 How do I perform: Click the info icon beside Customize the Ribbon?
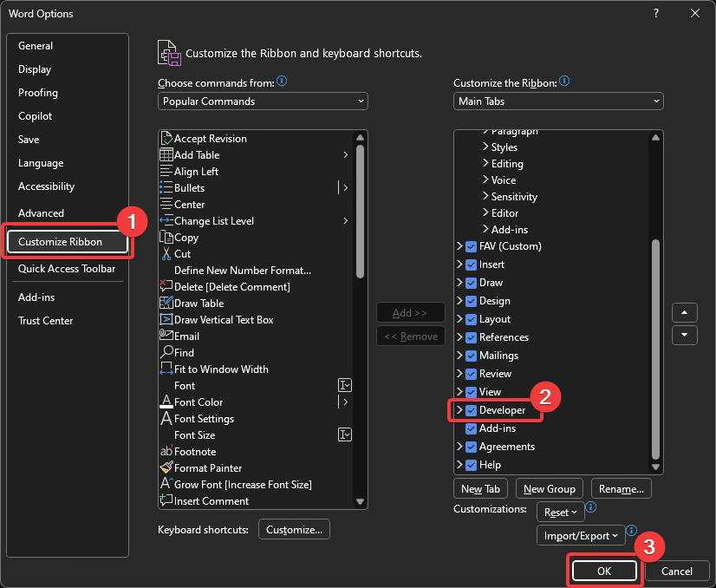(564, 82)
